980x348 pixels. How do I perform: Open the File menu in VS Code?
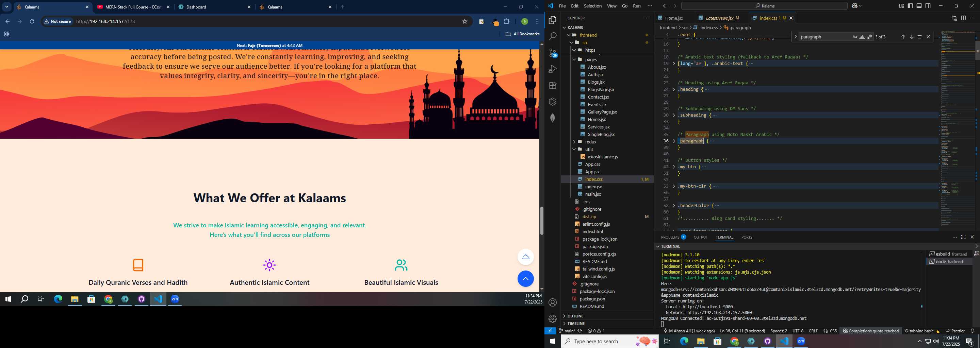(562, 6)
